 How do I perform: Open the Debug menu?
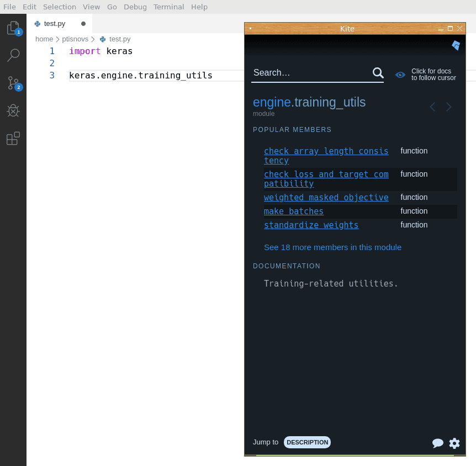pos(135,7)
